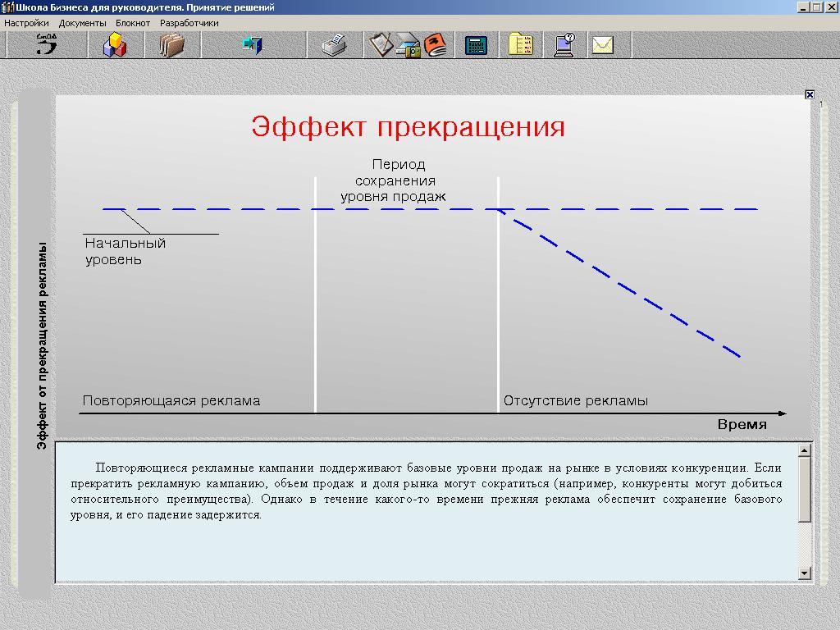This screenshot has width=840, height=630.
Task: Open the yellow notebook list icon
Action: [x=521, y=44]
